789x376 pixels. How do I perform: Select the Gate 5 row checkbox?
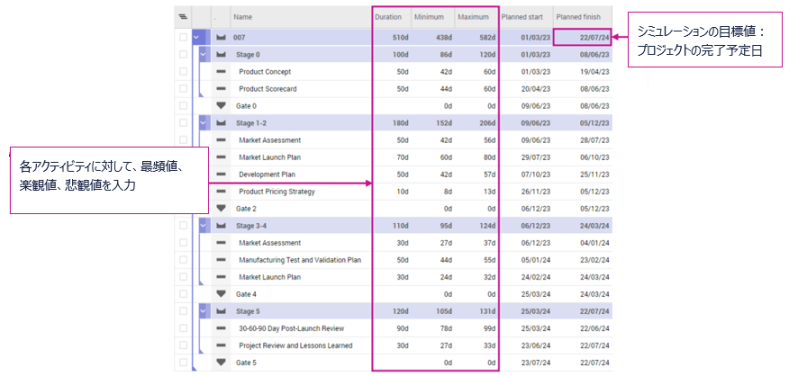click(x=183, y=362)
